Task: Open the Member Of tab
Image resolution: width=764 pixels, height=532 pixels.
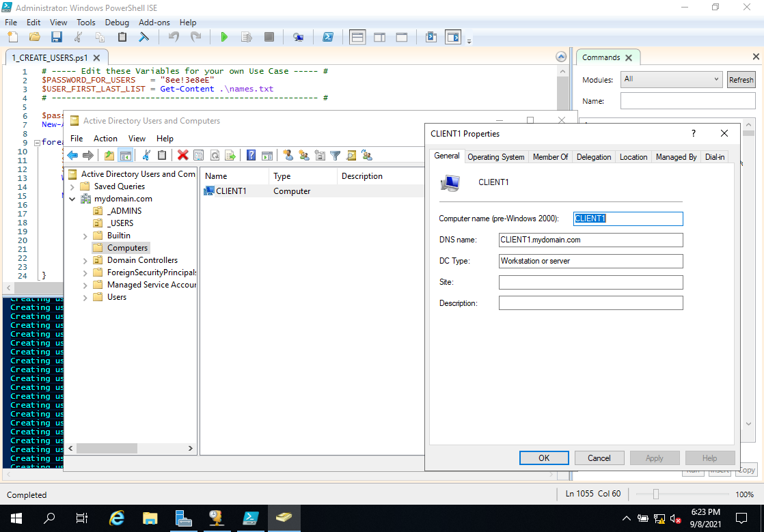Action: click(550, 156)
